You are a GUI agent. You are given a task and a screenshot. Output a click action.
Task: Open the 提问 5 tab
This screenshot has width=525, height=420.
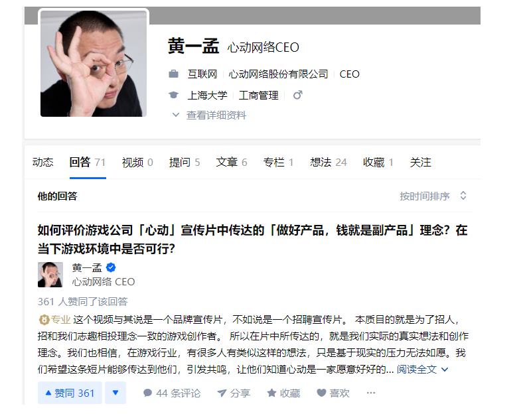point(185,163)
